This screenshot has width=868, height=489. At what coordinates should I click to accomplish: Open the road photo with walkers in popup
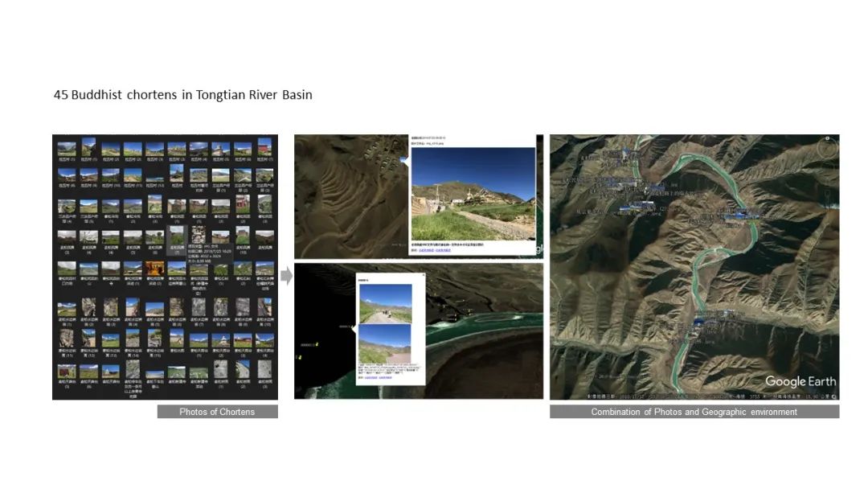tap(385, 303)
